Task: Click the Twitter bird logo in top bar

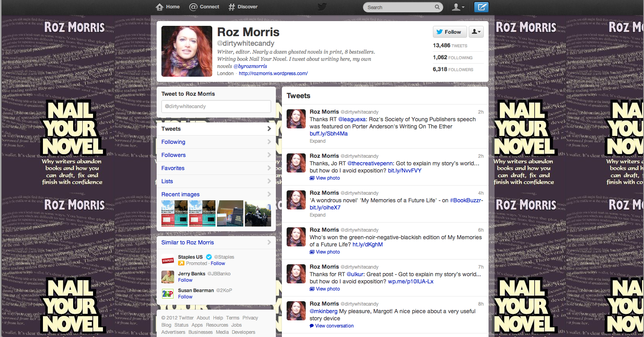Action: coord(322,7)
